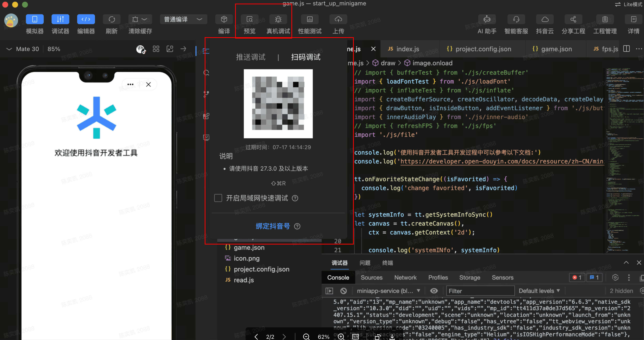644x340 pixels.
Task: Click the image.onload breadcrumb item
Action: pyautogui.click(x=432, y=63)
